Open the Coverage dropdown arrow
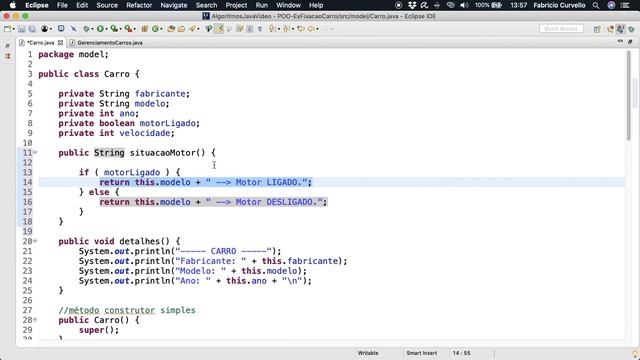Image resolution: width=640 pixels, height=360 pixels. pyautogui.click(x=120, y=29)
